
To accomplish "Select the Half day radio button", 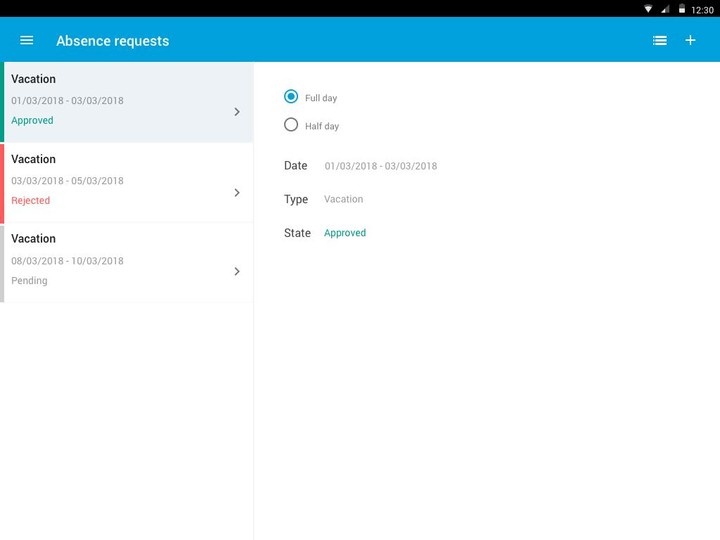I will coord(291,125).
